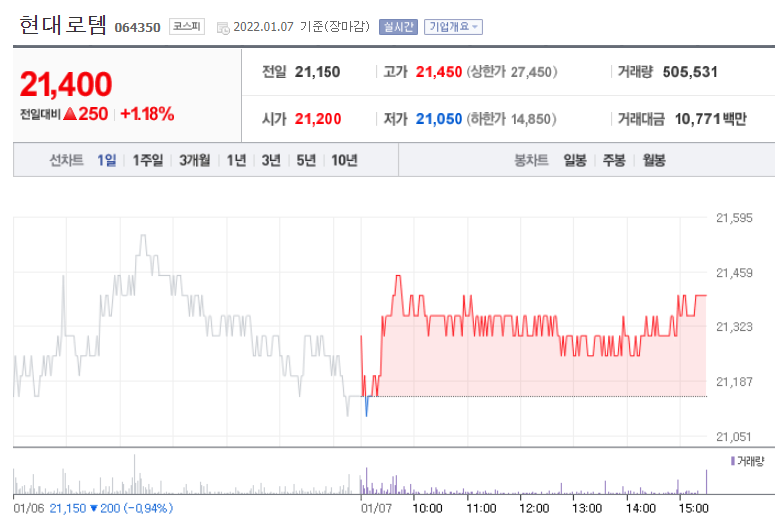Click the 21,051 y-axis label

(x=734, y=437)
